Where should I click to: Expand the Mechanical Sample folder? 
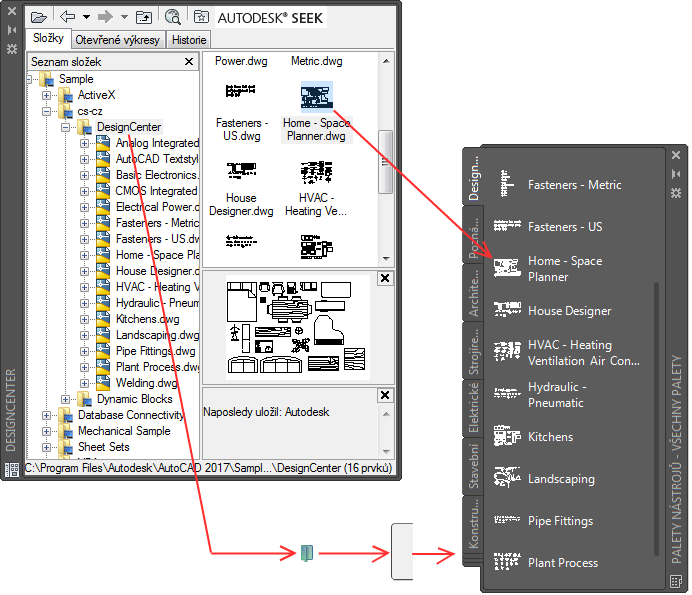[x=46, y=431]
